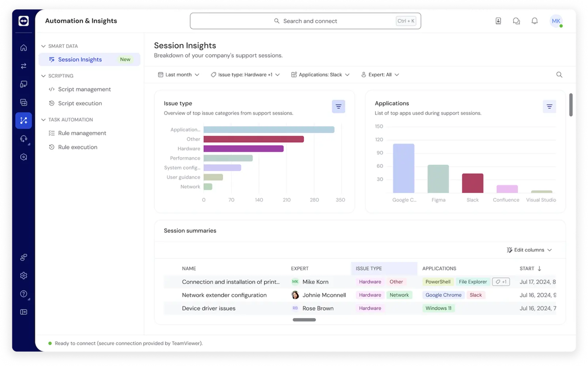
Task: Open Rule execution
Action: pos(78,147)
